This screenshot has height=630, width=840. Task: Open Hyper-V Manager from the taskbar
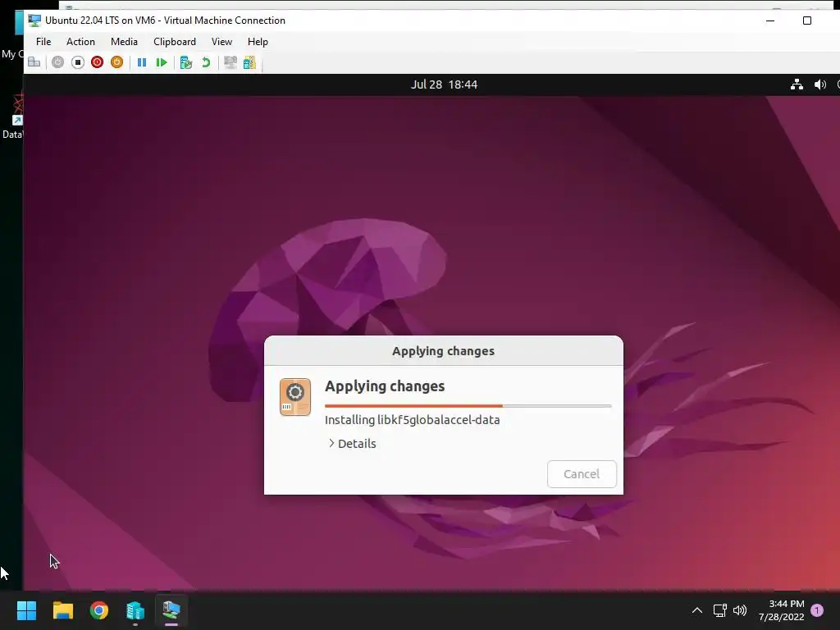[135, 610]
